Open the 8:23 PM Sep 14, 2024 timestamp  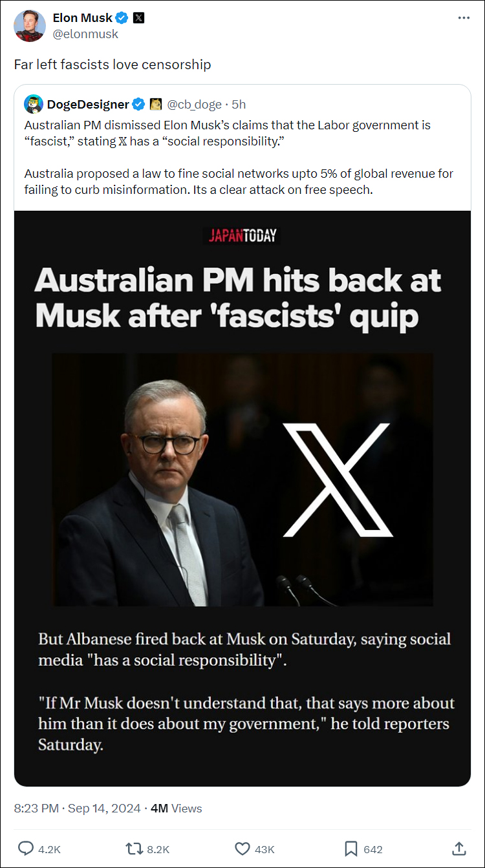click(78, 808)
